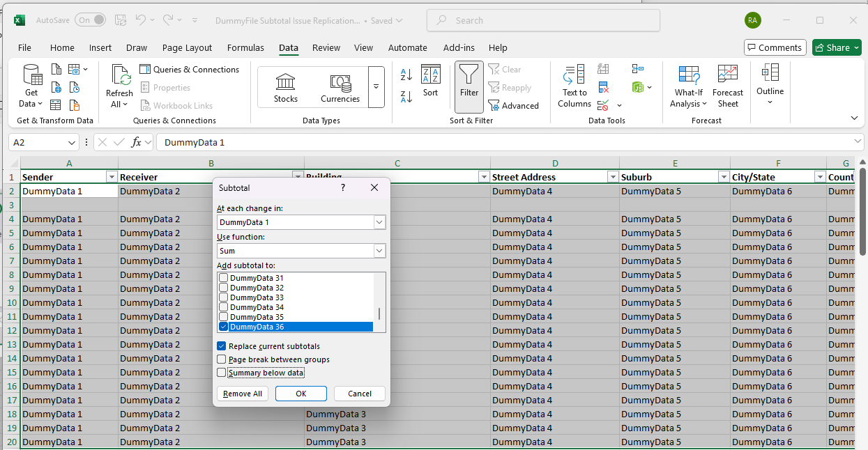This screenshot has height=450, width=868.
Task: Open the Review tab
Action: click(327, 47)
